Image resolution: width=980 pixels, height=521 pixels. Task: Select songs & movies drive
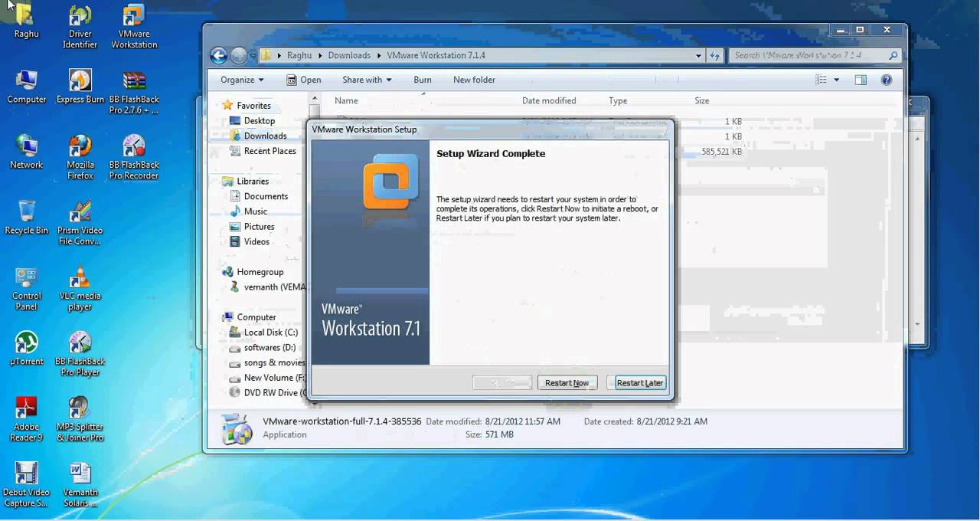pyautogui.click(x=267, y=362)
